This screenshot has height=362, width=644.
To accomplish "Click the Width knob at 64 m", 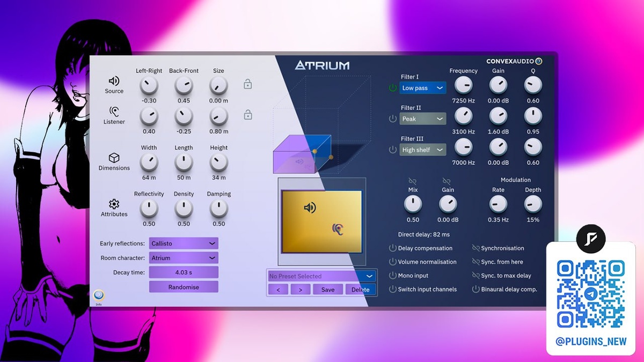I will click(149, 161).
